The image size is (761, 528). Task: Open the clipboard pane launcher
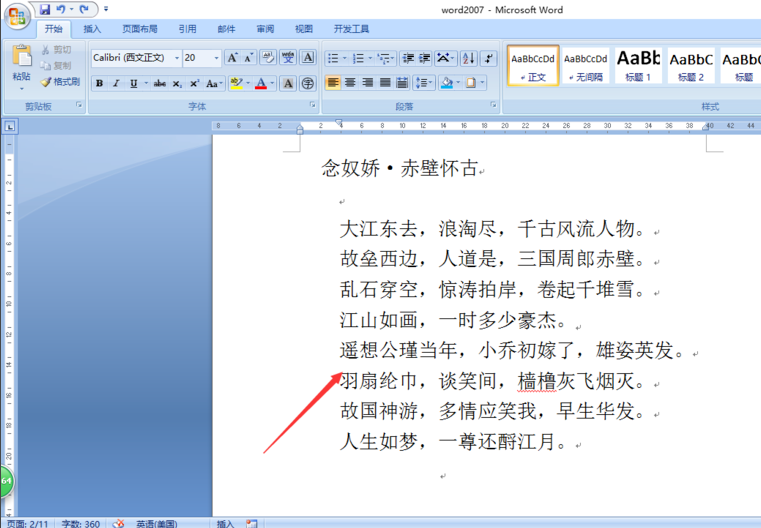79,105
